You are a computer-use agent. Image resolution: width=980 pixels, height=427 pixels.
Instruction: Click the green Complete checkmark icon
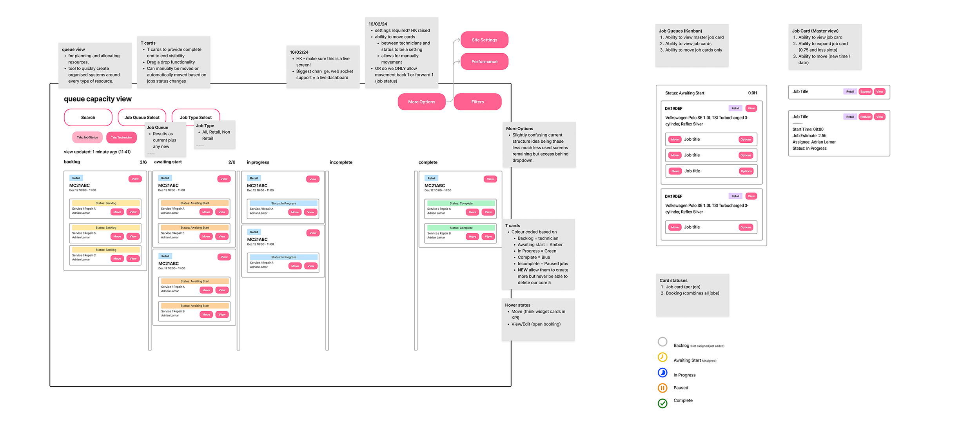click(x=662, y=403)
